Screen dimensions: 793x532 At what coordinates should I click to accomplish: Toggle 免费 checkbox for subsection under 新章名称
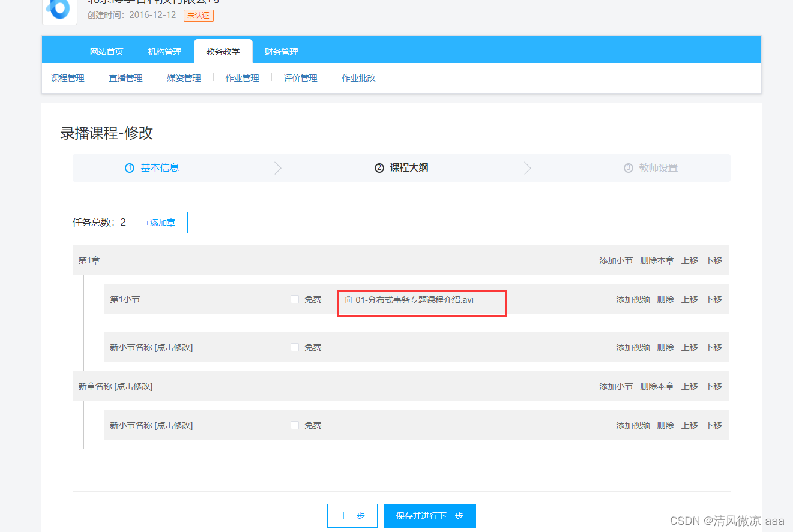point(295,425)
